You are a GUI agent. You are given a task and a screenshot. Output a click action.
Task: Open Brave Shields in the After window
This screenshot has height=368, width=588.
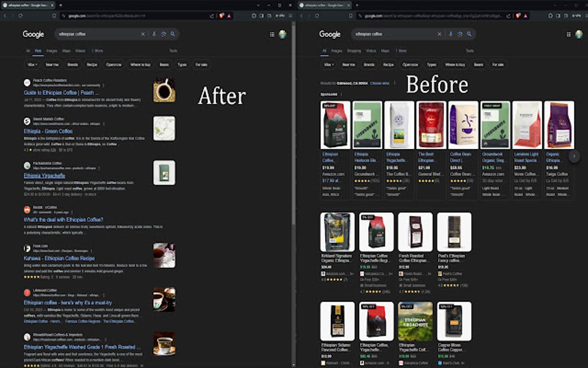tap(221, 16)
